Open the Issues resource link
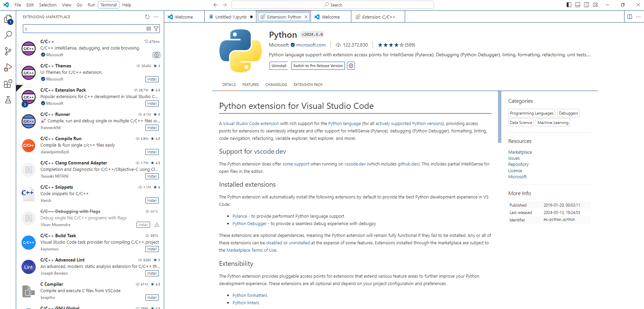 click(x=514, y=158)
